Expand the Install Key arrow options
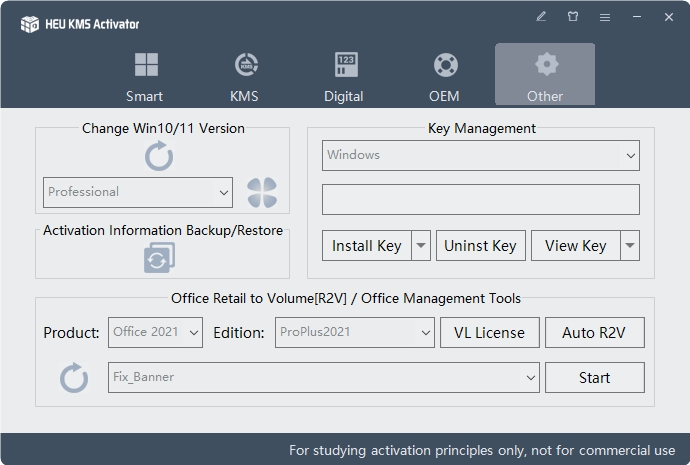The height and width of the screenshot is (465, 690). click(421, 245)
